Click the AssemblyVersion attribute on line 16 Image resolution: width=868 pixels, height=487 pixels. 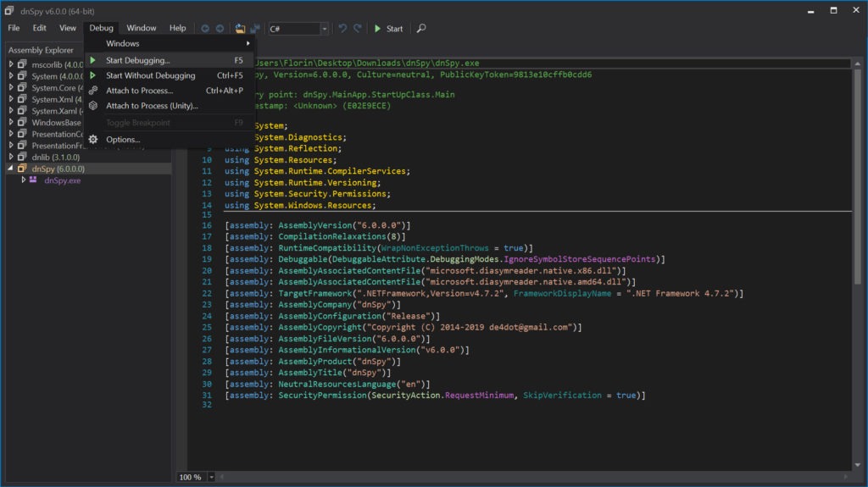click(x=316, y=225)
